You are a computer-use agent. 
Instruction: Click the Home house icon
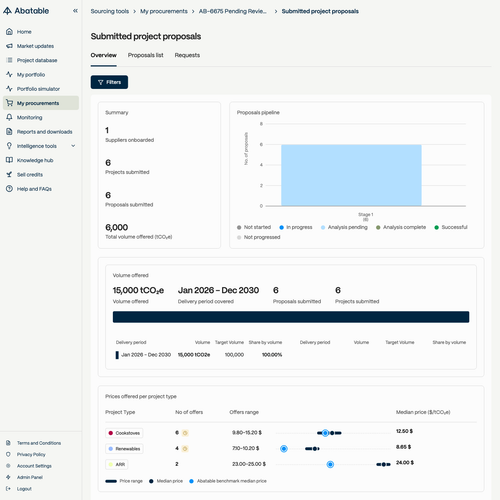(x=9, y=32)
